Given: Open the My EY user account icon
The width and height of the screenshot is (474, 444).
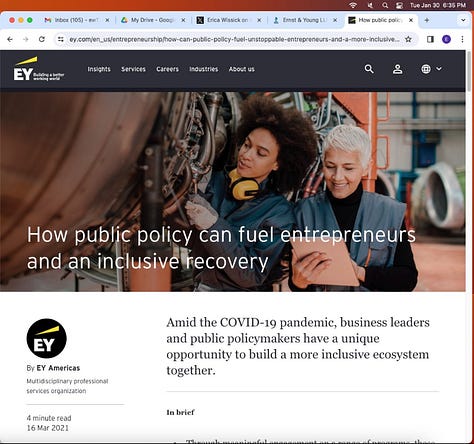Looking at the screenshot, I should [397, 69].
